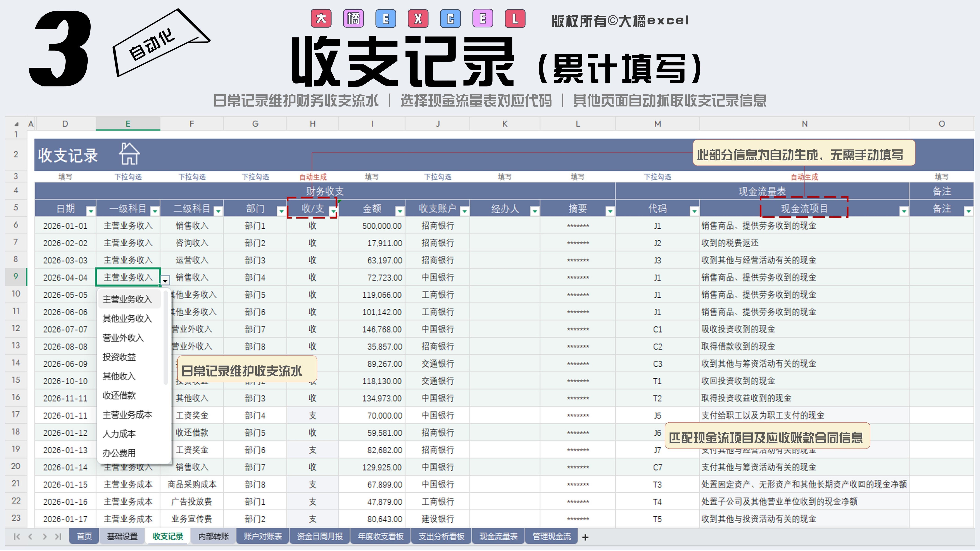Click the home icon beside 收支记录 title
The width and height of the screenshot is (980, 551).
(129, 154)
